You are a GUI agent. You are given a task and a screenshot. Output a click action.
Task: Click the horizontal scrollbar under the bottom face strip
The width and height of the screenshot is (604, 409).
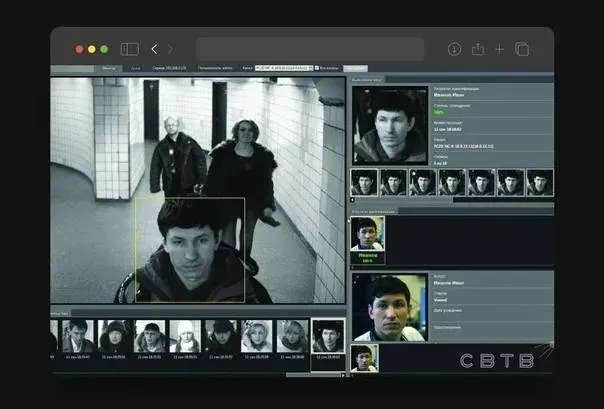(313, 375)
